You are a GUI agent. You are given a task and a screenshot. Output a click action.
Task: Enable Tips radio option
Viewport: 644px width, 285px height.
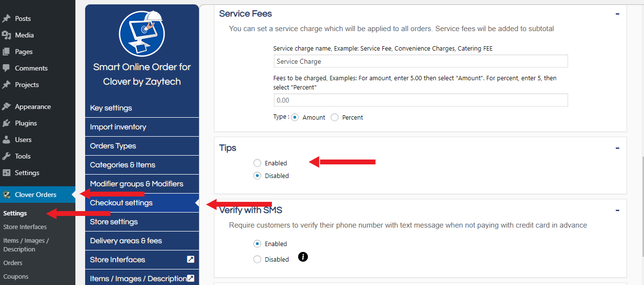[x=257, y=163]
